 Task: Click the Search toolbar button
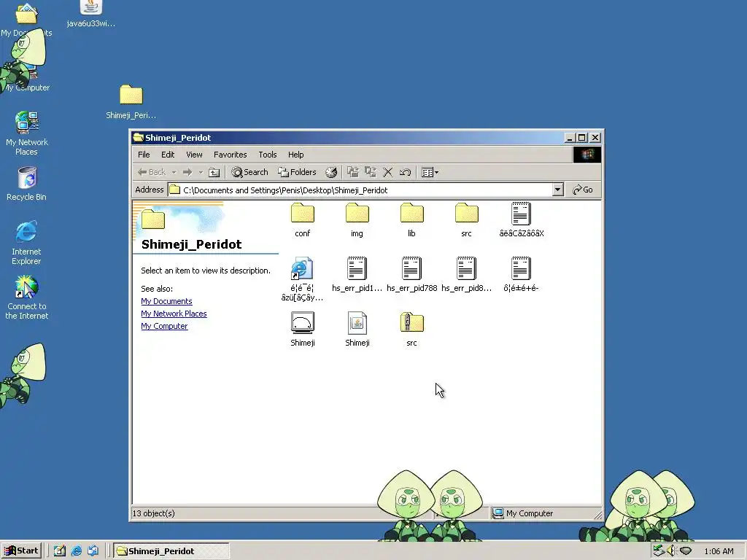point(250,172)
